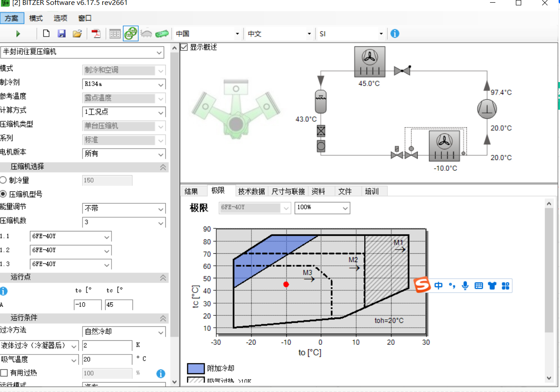Click the valve symbol next to the condenser

(402, 70)
